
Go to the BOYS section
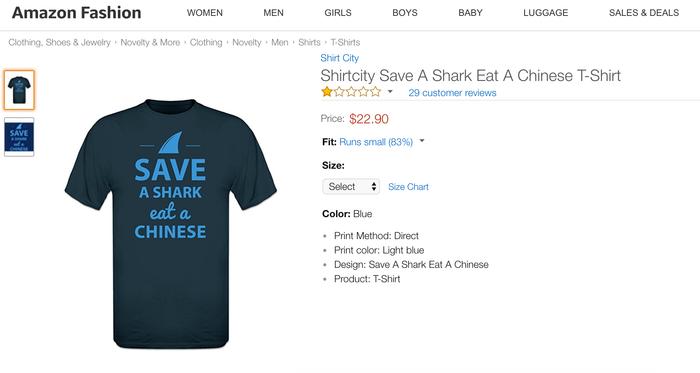tap(405, 13)
